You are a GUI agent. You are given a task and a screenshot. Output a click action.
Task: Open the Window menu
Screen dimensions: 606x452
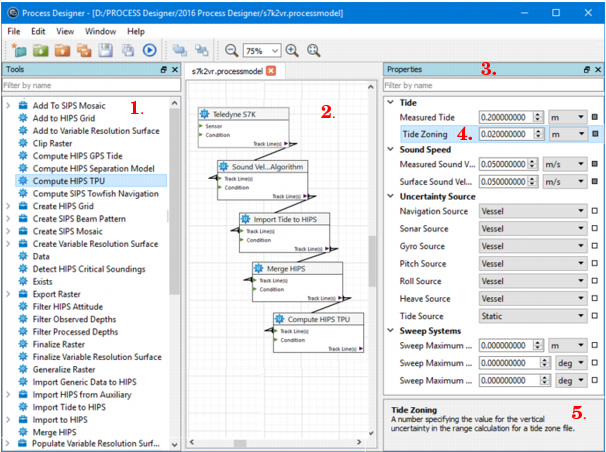100,31
